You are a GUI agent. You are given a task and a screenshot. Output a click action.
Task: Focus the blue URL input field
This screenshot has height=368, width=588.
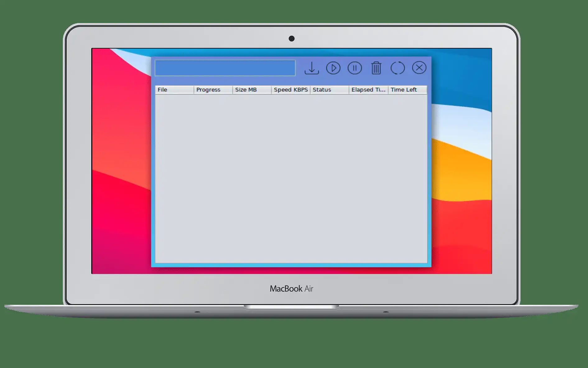[x=225, y=68]
